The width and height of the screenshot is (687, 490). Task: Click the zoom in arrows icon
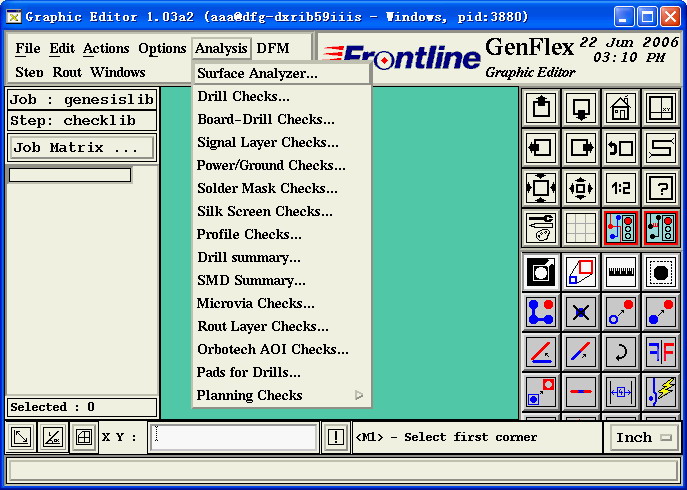[x=541, y=188]
